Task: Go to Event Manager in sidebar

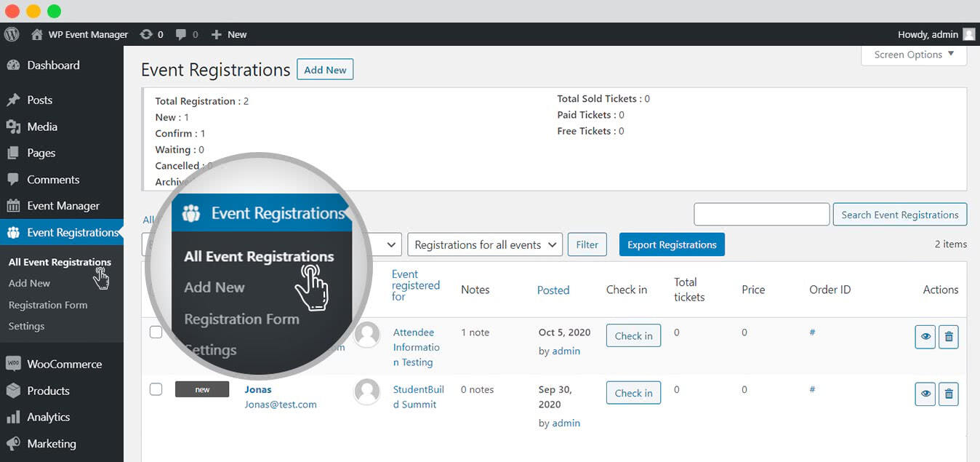Action: (x=63, y=206)
